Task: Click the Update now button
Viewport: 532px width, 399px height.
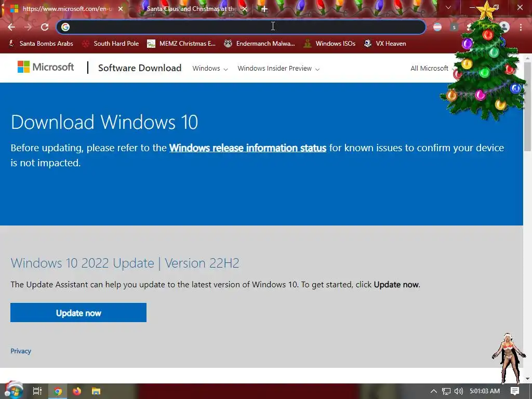Action: 78,312
